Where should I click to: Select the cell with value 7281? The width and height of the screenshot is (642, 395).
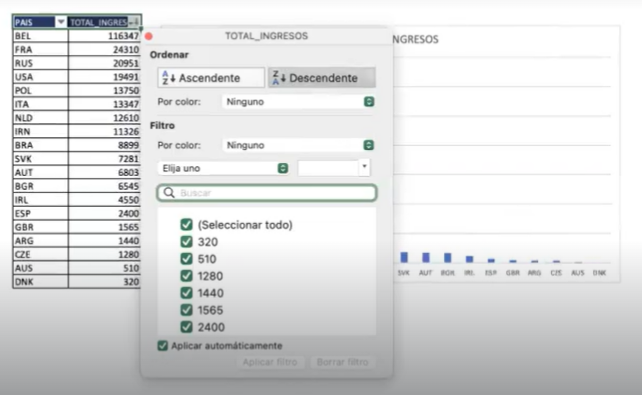click(104, 159)
